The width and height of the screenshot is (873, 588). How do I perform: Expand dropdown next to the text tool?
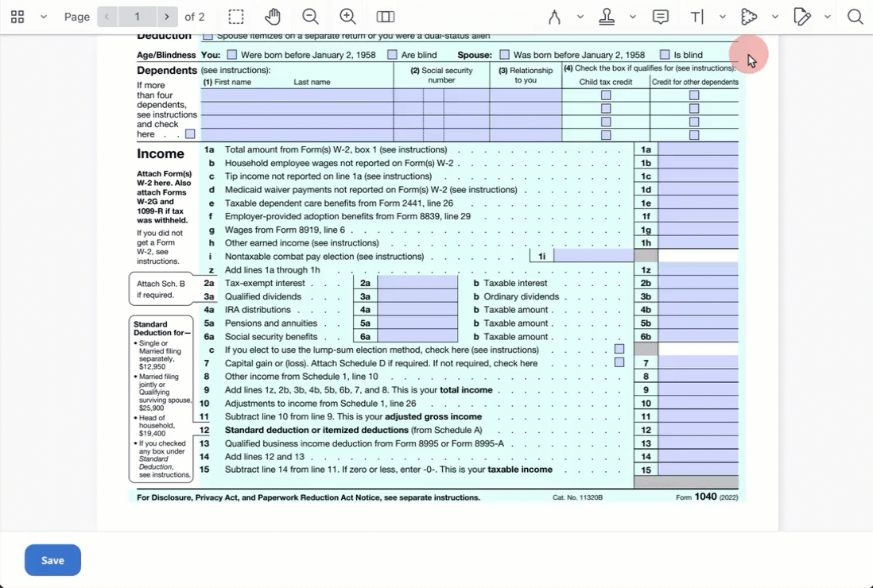click(722, 17)
